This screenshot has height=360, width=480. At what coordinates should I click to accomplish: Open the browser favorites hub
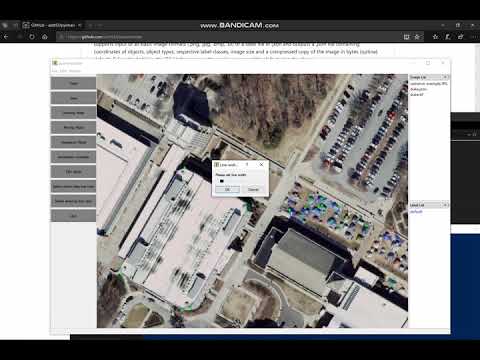(x=435, y=37)
